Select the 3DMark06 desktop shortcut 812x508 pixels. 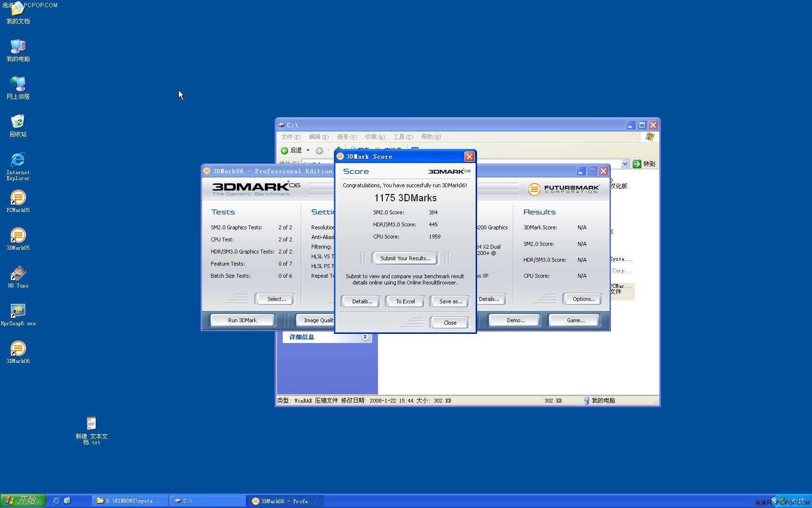click(x=18, y=348)
